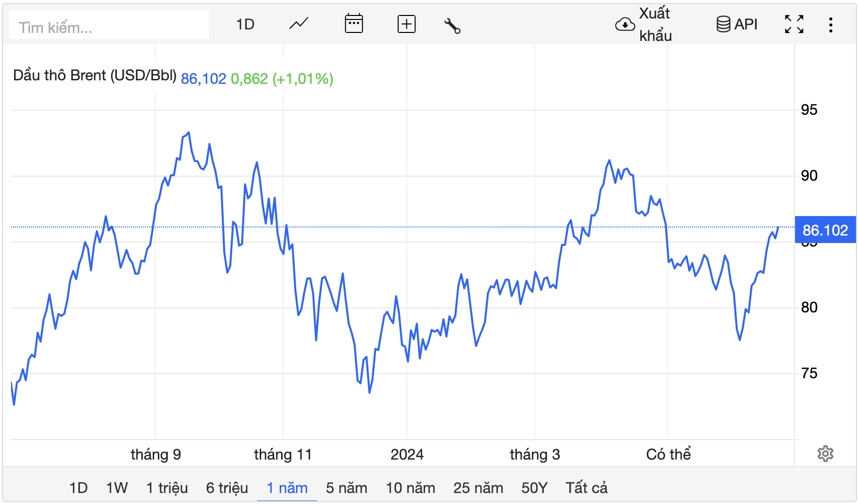Image resolution: width=858 pixels, height=504 pixels.
Task: Toggle fullscreen chart view
Action: coord(794,24)
